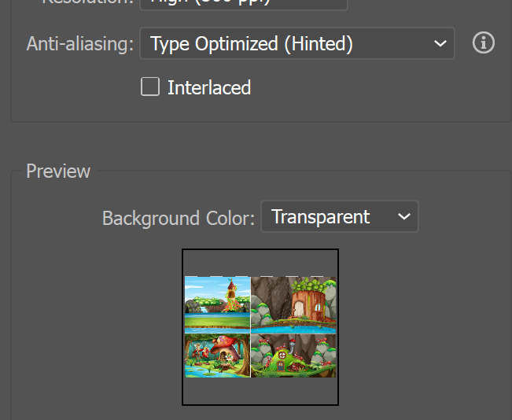Click the empty strip above preview images
Viewport: 512px width, 420px height.
click(260, 262)
